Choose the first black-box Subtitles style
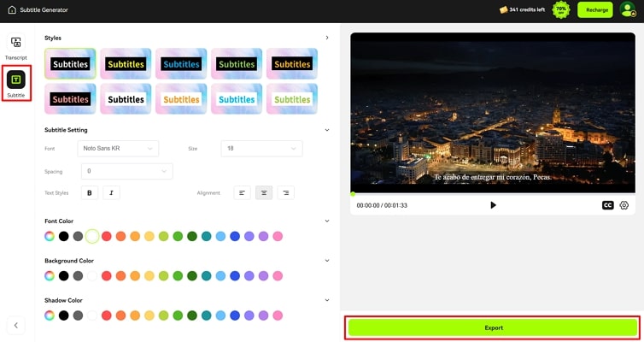The image size is (644, 342). coord(70,64)
